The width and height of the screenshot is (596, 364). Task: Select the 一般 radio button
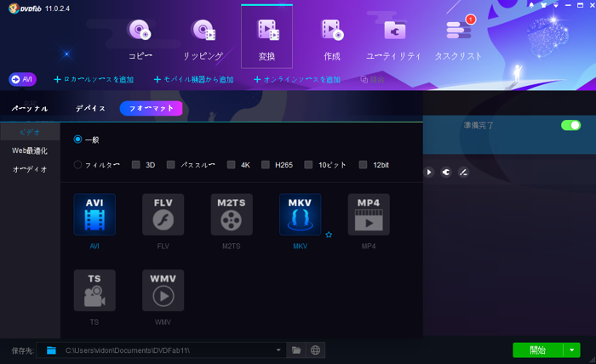click(77, 139)
